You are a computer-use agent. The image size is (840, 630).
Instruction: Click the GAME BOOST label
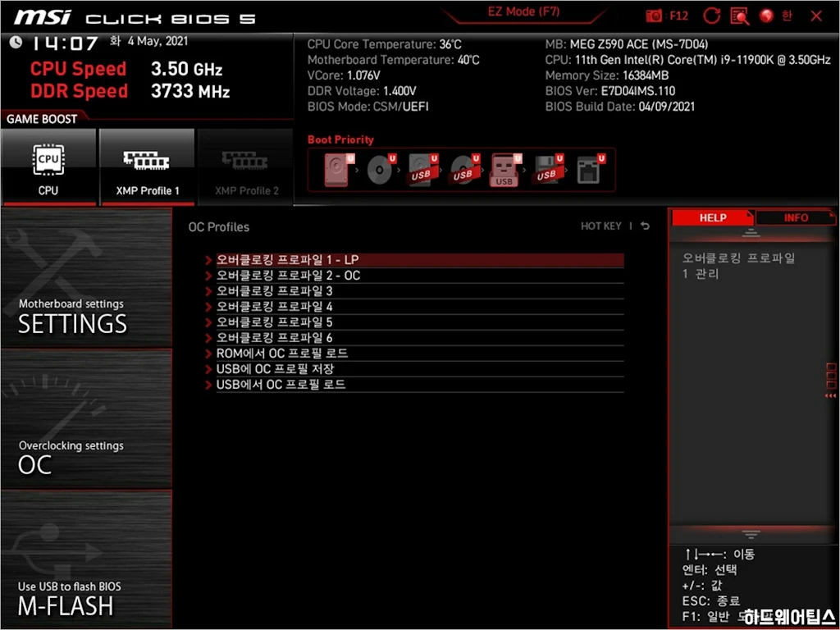42,119
